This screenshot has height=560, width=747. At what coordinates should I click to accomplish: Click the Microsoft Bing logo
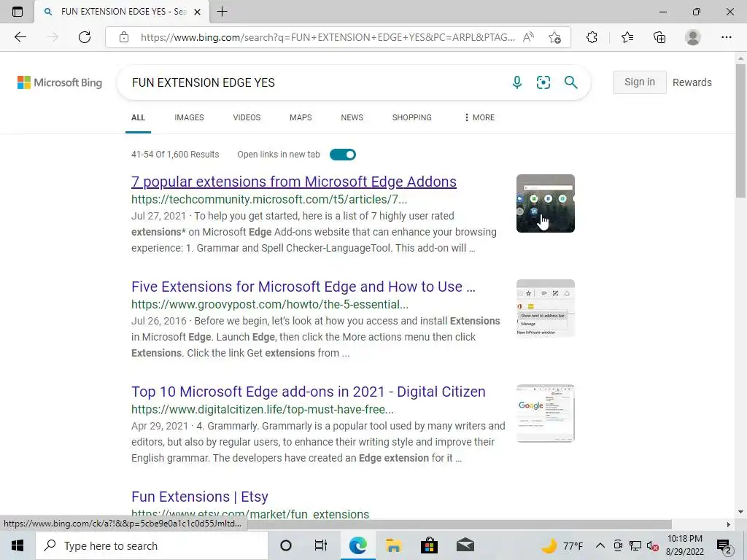pyautogui.click(x=60, y=82)
